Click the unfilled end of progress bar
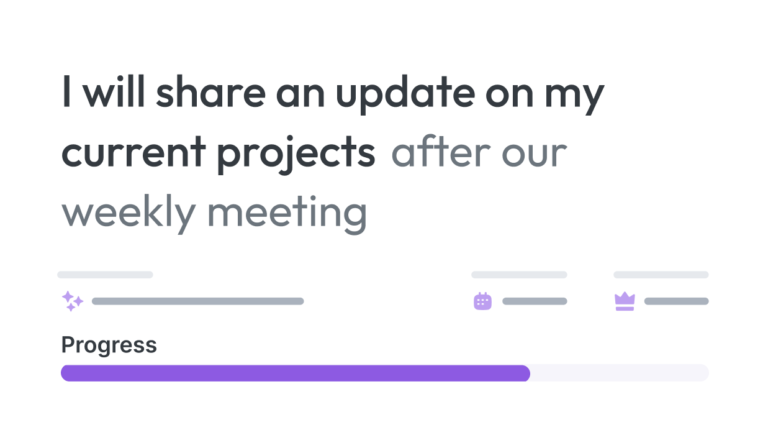The height and width of the screenshot is (448, 768). pos(620,373)
